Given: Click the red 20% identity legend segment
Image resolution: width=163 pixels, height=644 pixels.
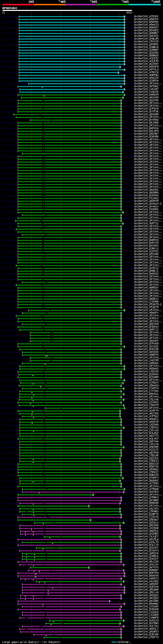Looking at the screenshot, I should point(18,5).
